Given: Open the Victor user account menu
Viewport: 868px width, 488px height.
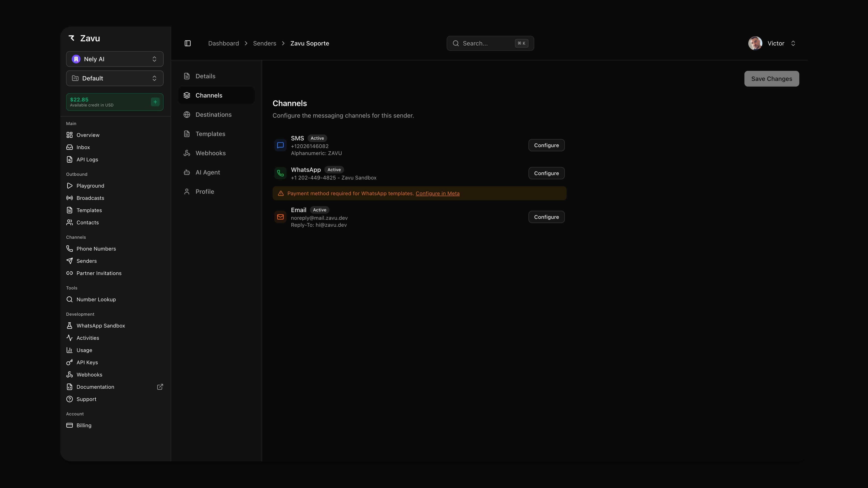Looking at the screenshot, I should (772, 43).
